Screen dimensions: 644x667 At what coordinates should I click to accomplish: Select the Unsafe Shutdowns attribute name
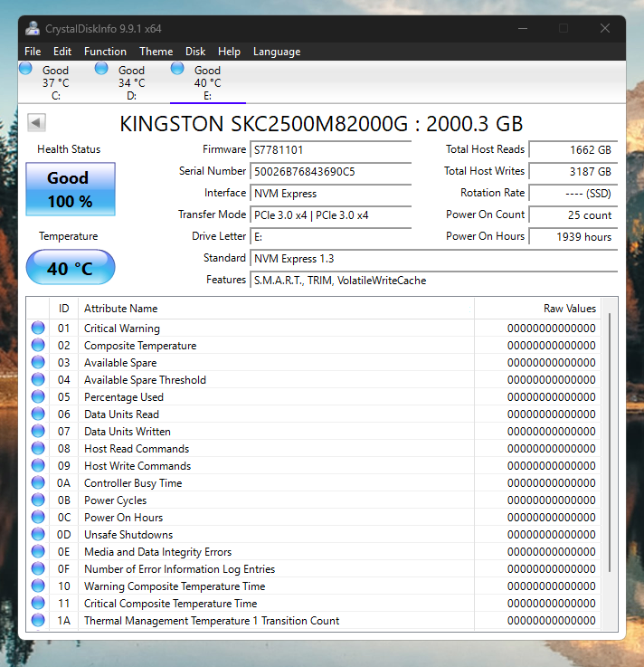click(128, 534)
